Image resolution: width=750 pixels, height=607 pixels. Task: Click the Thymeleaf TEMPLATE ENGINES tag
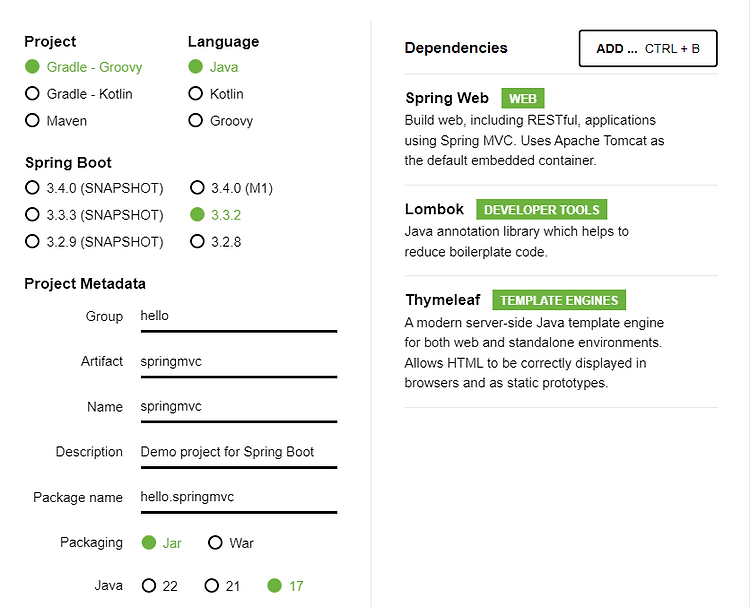point(559,300)
